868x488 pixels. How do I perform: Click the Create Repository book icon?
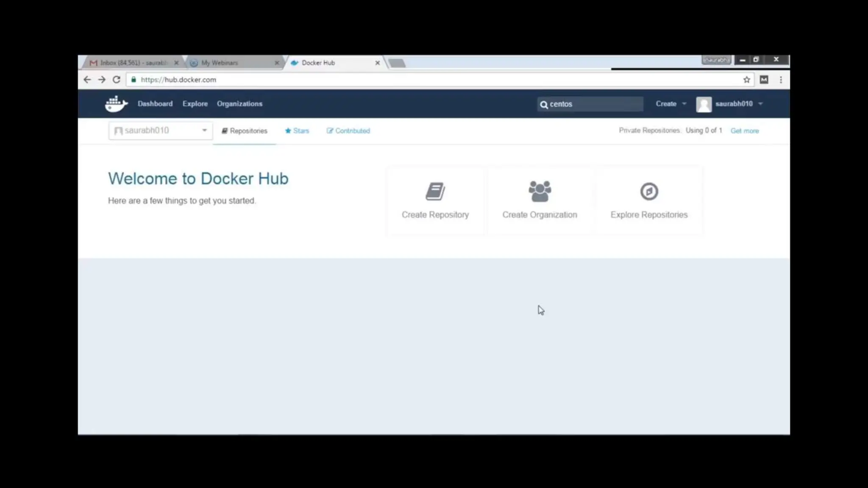[x=435, y=191]
